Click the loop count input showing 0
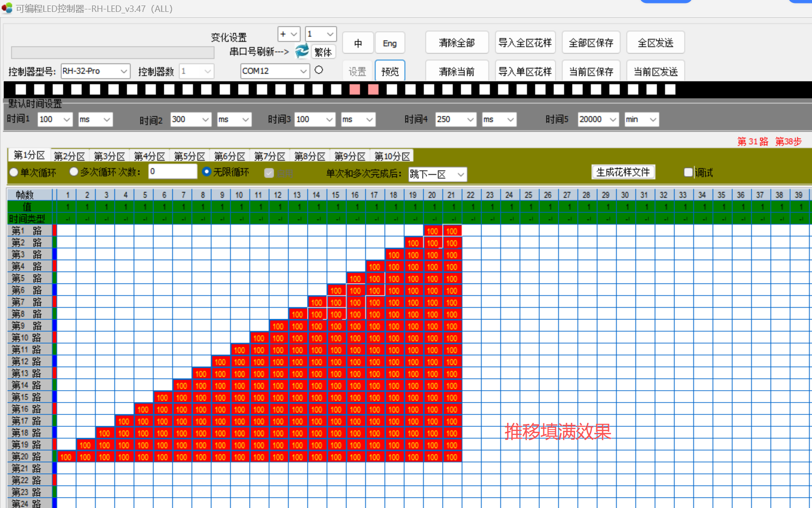Viewport: 812px width, 508px height. coord(172,171)
